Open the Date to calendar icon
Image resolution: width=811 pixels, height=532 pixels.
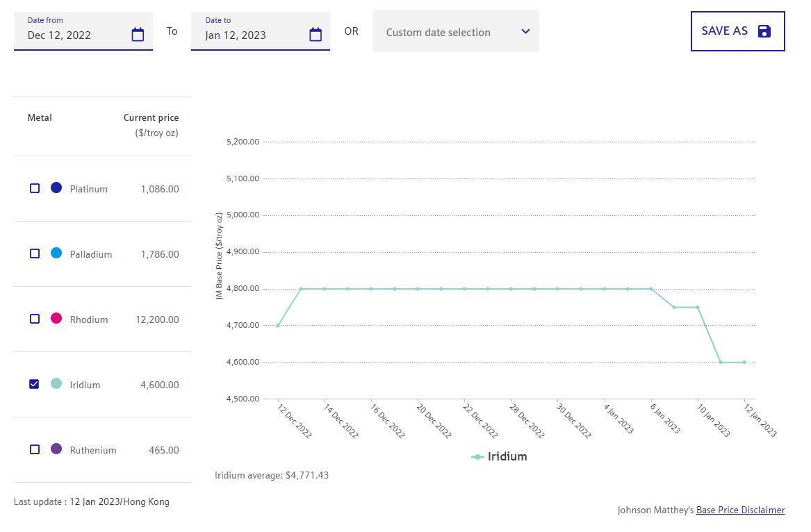click(316, 35)
